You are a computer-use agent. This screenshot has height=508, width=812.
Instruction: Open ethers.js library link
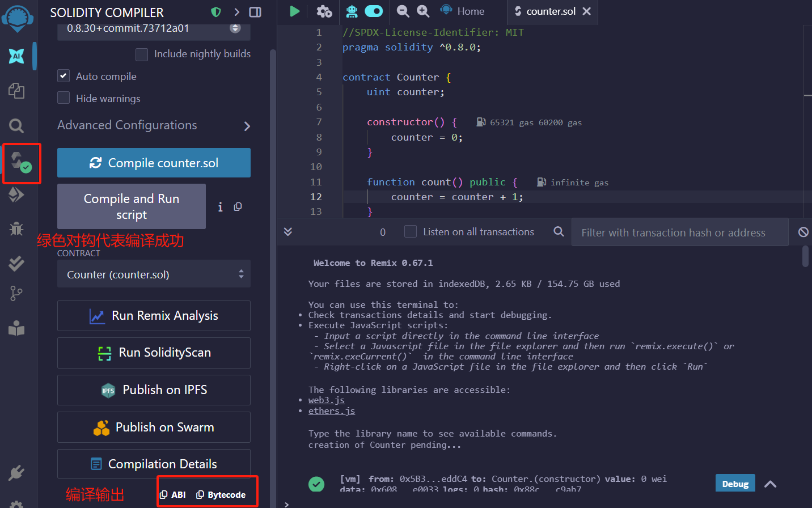(332, 411)
